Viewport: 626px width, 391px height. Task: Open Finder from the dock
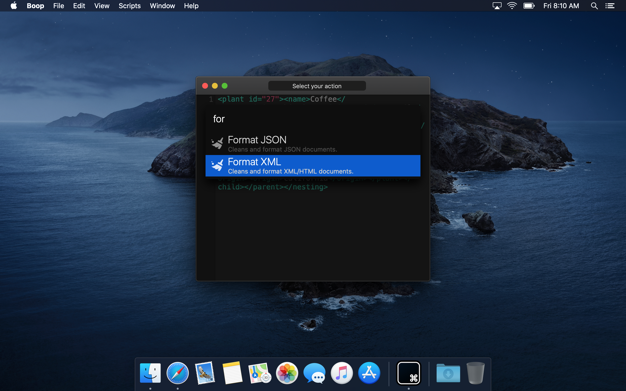coord(150,373)
